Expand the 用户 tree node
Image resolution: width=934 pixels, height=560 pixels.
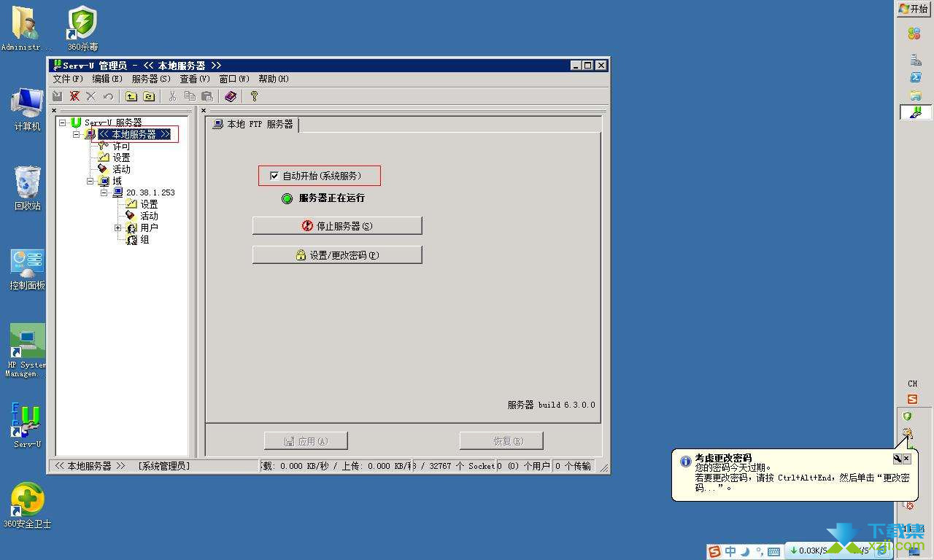(x=117, y=227)
